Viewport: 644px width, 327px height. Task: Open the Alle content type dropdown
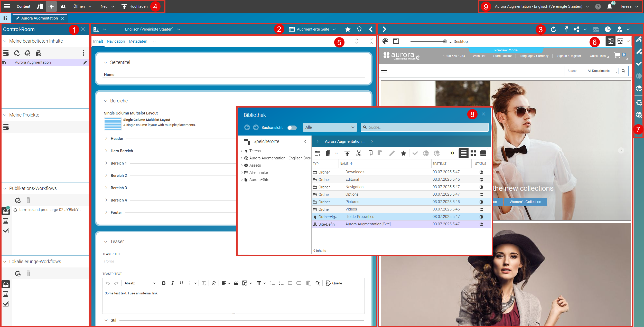330,127
